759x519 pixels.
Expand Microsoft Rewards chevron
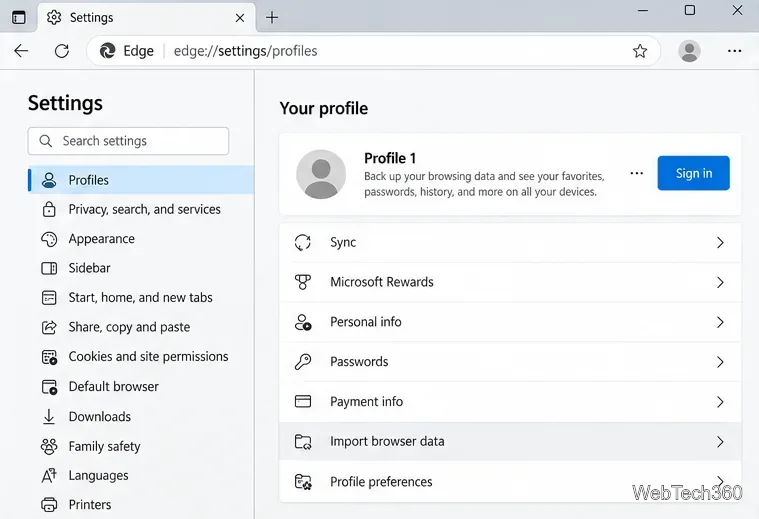(x=720, y=282)
